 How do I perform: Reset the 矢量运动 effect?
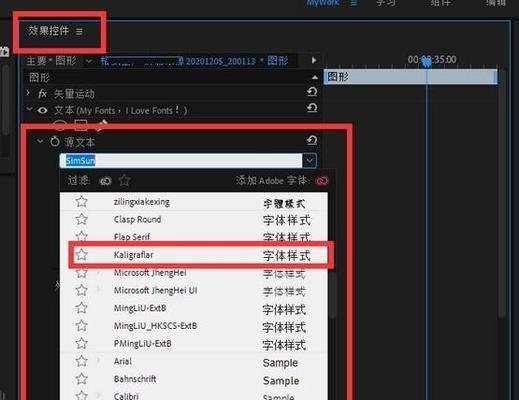(x=312, y=92)
